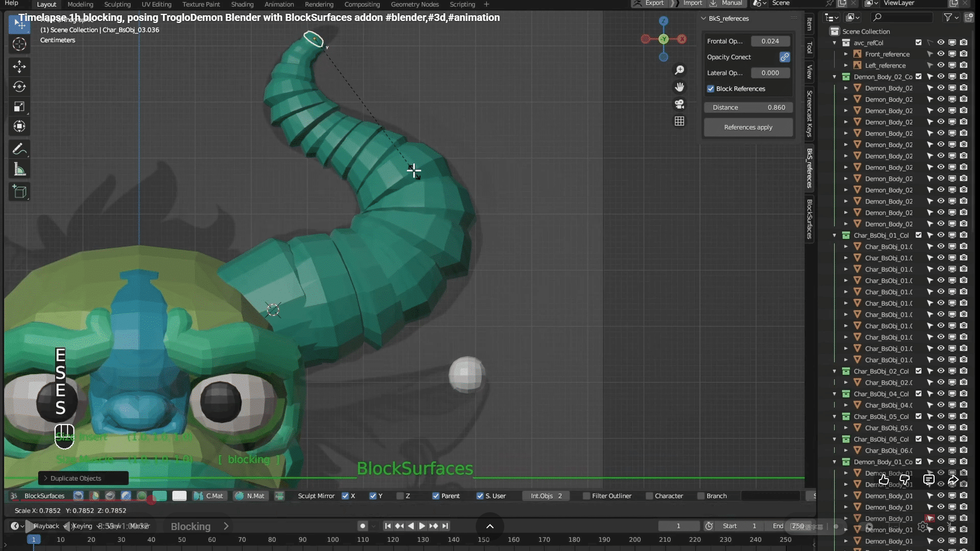Open the Sculpting workspace tab
Viewport: 980px width, 551px height.
tap(117, 4)
